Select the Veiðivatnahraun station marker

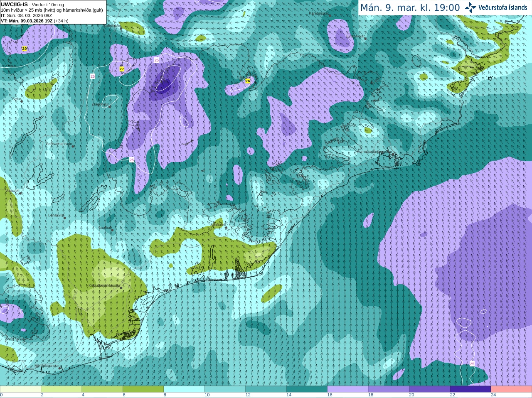[73, 146]
